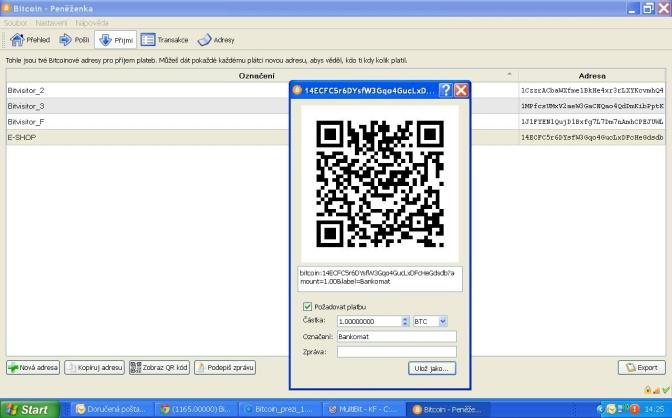Select the Přijmi receive tab

coord(116,40)
